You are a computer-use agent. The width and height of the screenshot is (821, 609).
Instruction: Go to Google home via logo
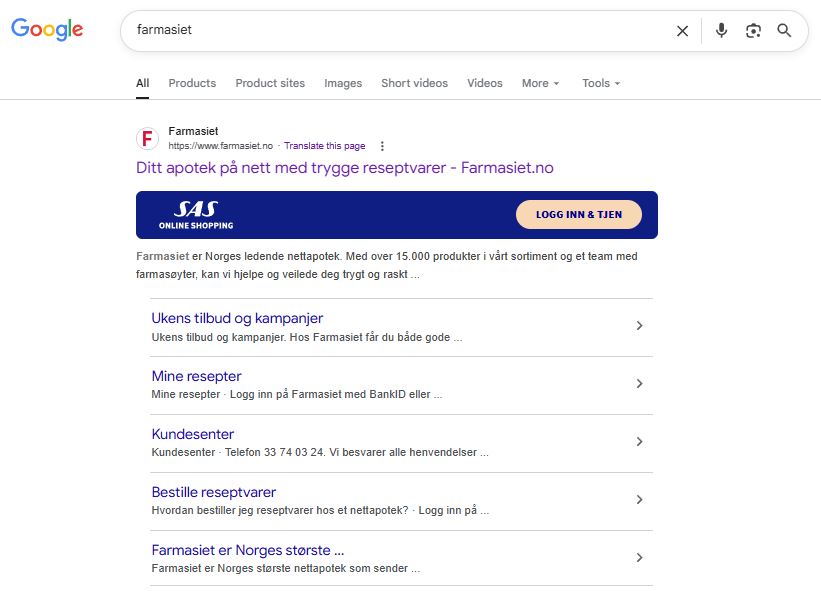coord(47,29)
